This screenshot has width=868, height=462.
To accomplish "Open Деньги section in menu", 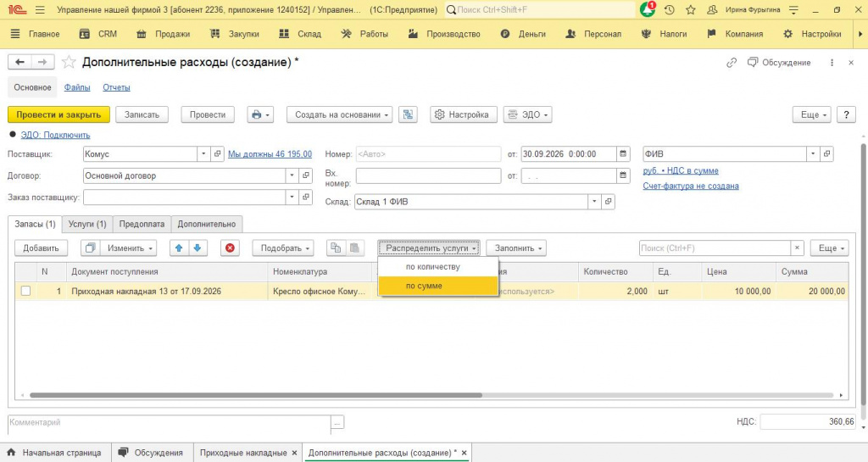I will pyautogui.click(x=523, y=34).
